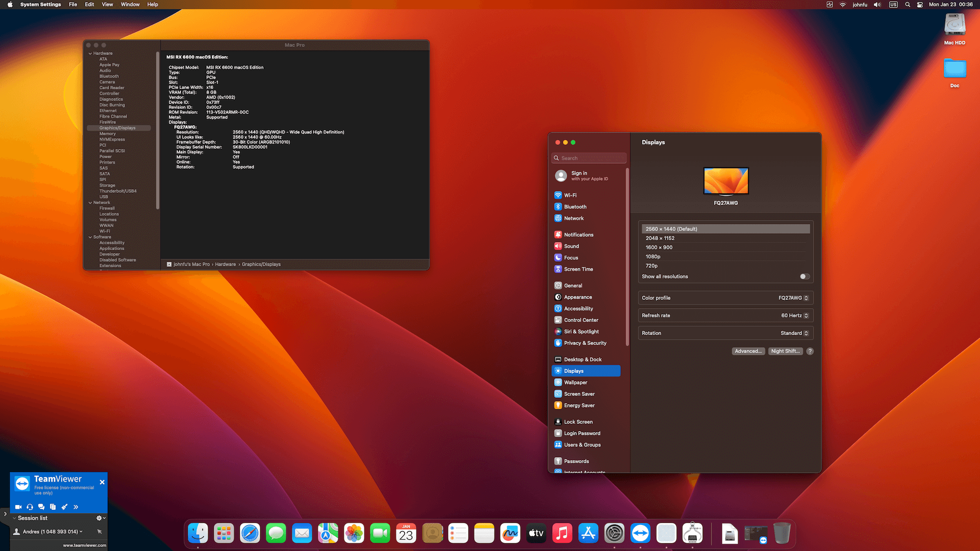Screen dimensions: 980x551
Task: Open TeamViewer file box icon
Action: pyautogui.click(x=53, y=507)
